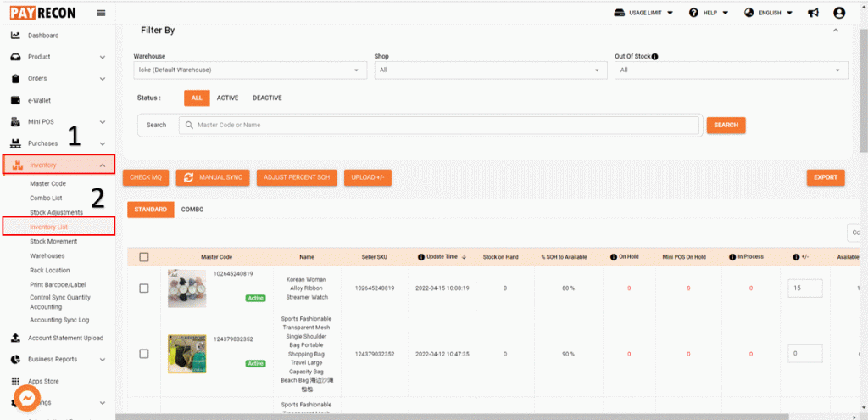Click the +/- field showing 15

[x=805, y=288]
